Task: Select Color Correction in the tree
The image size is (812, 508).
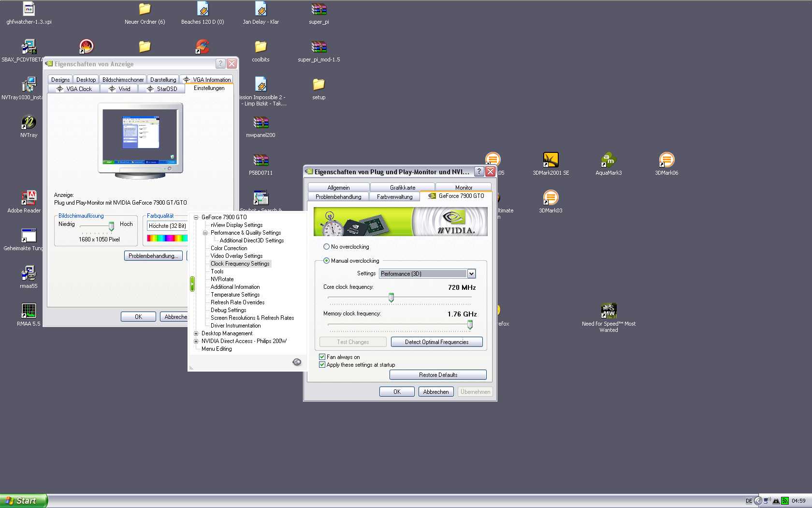Action: 229,248
